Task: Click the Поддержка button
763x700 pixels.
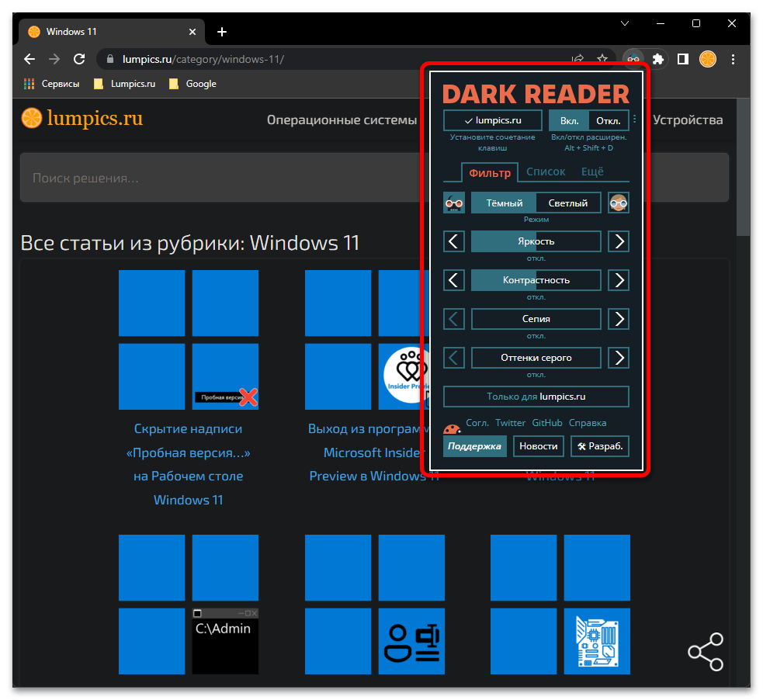Action: [474, 446]
